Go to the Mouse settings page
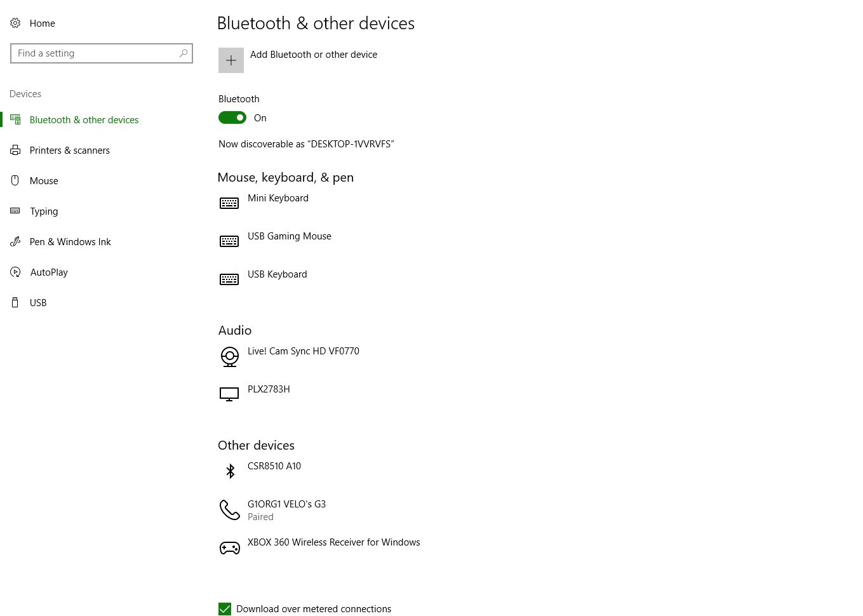This screenshot has height=616, width=863. point(44,181)
